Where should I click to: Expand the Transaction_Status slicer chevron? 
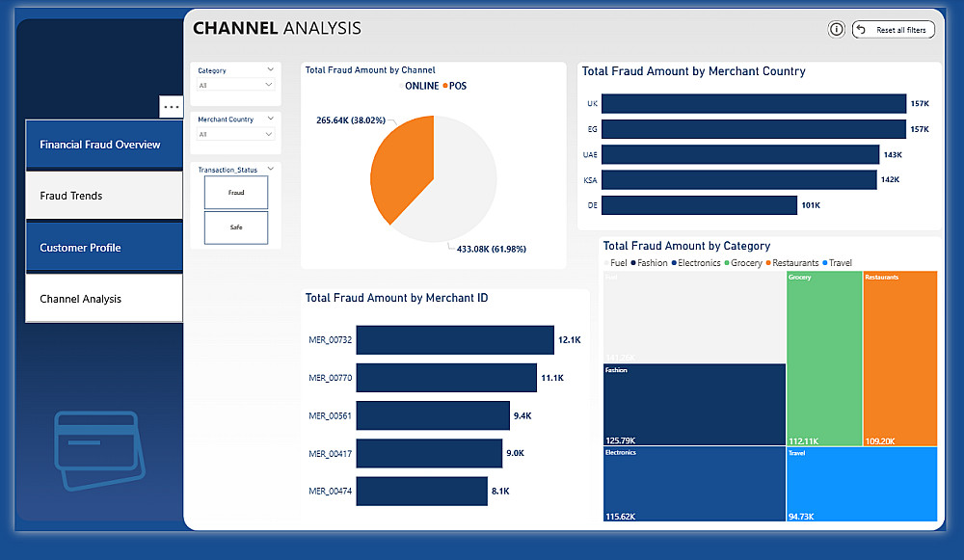[270, 169]
